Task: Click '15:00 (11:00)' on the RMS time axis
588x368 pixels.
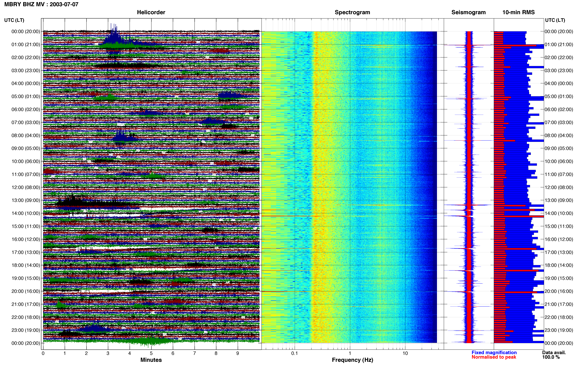Action: pyautogui.click(x=559, y=226)
